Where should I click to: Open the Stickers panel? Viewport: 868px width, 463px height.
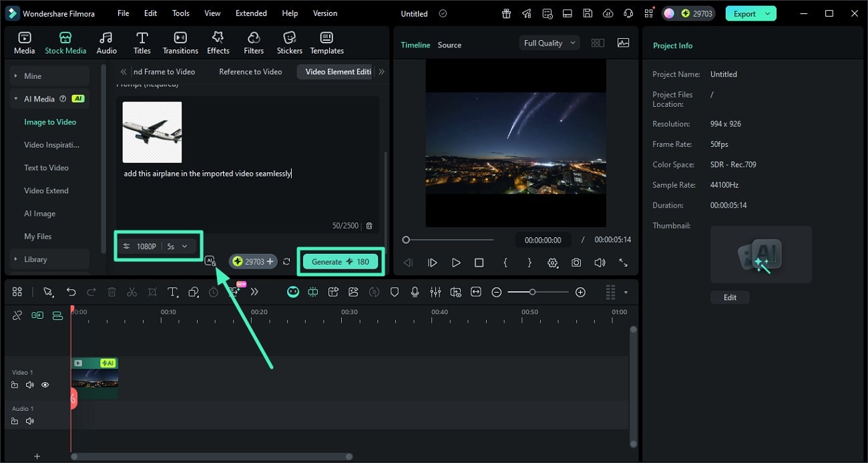(289, 43)
